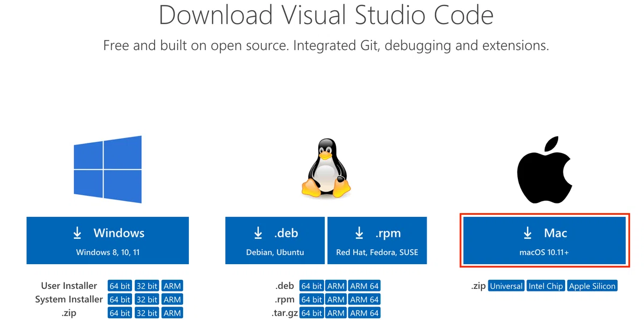Image resolution: width=644 pixels, height=320 pixels.
Task: Get Mac .zip Intel Chip build
Action: (x=546, y=286)
